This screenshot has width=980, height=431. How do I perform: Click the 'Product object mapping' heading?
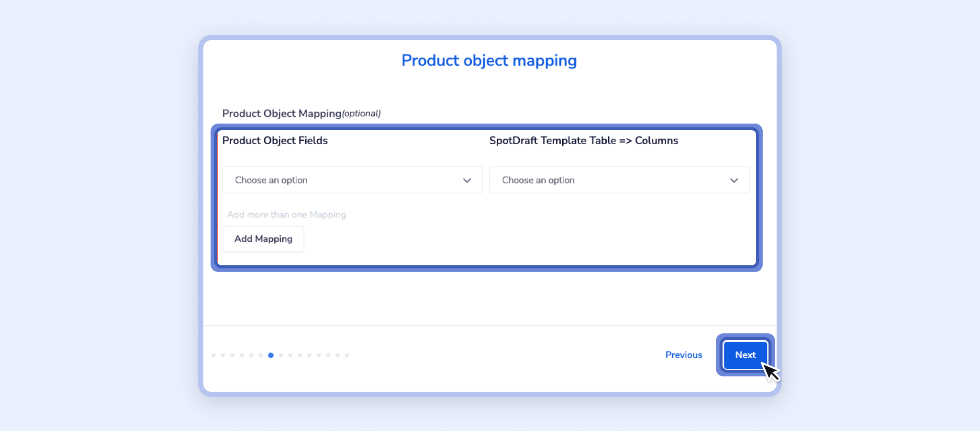tap(489, 61)
